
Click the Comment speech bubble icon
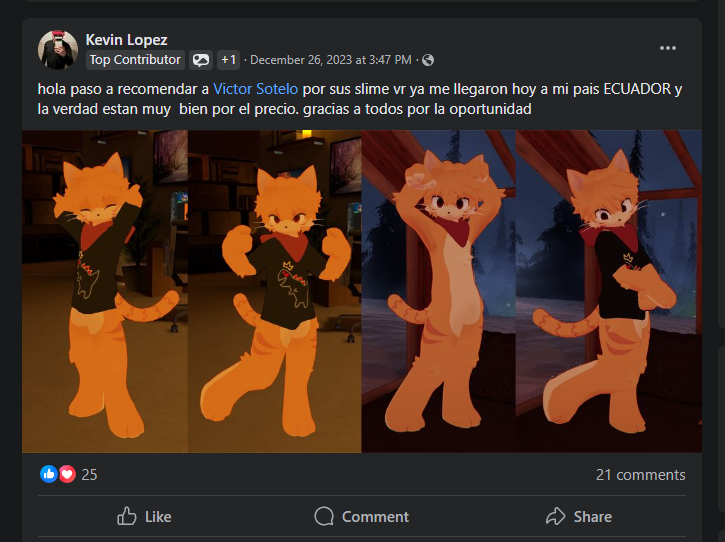(324, 516)
